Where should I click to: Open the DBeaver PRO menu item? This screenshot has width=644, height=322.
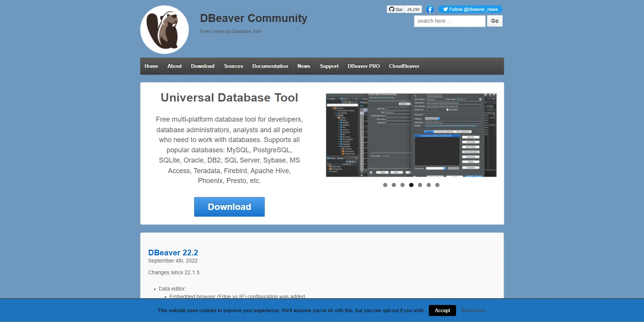tap(364, 66)
